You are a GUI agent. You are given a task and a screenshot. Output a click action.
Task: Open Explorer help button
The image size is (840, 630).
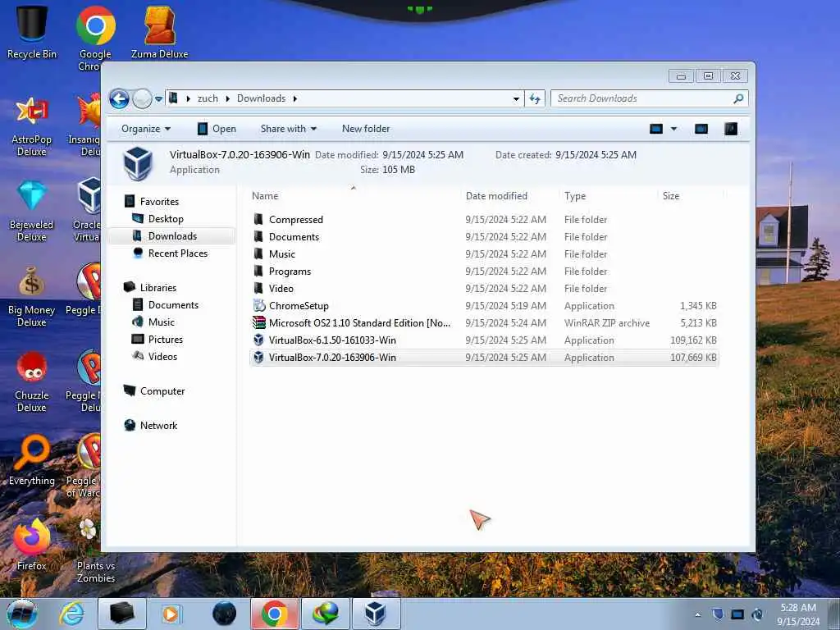pyautogui.click(x=731, y=129)
